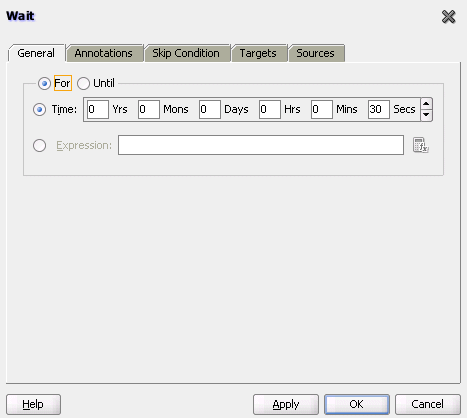Viewport: 467px width, 418px height.
Task: Focus the Mins input field
Action: pos(322,109)
